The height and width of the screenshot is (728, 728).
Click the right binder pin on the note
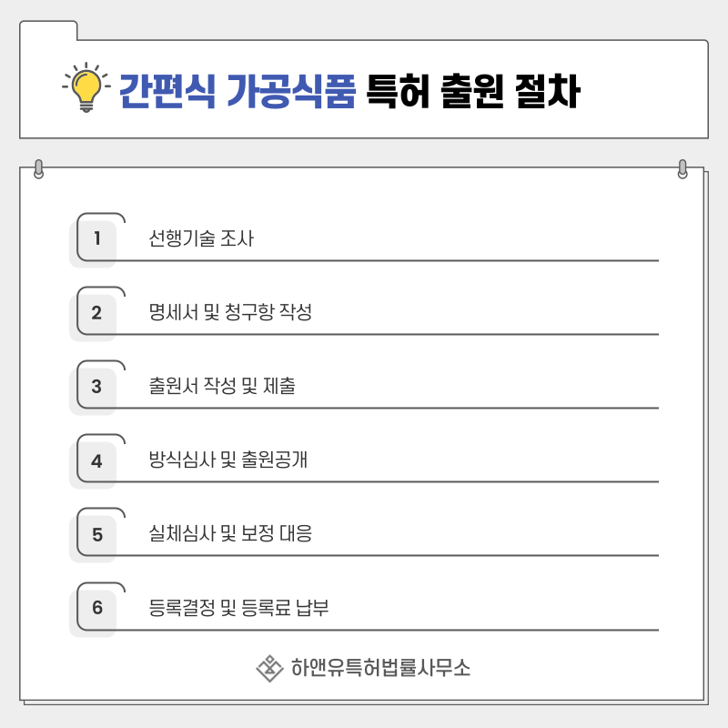tap(682, 169)
